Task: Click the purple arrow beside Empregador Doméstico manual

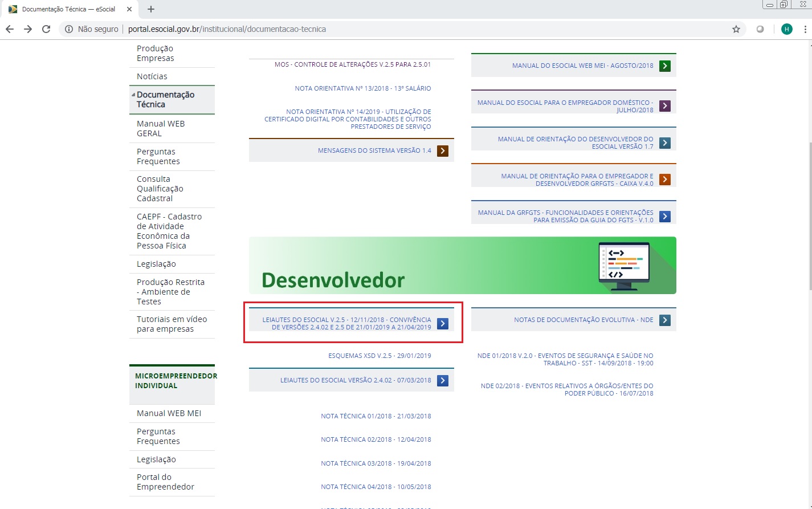Action: point(665,106)
